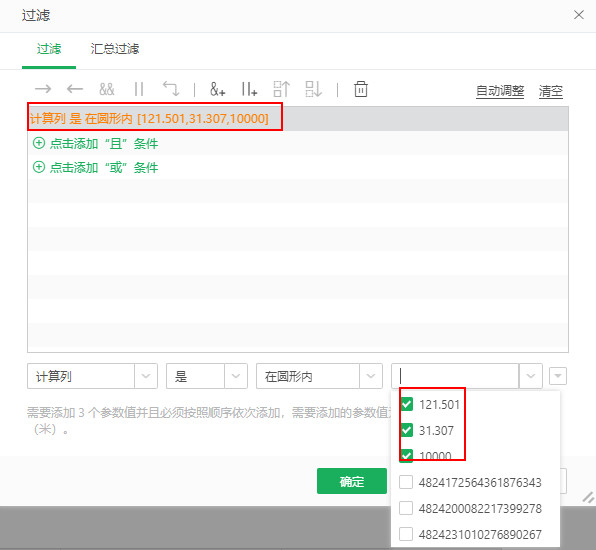Check the 4824172564361876343 checkbox

[x=406, y=482]
